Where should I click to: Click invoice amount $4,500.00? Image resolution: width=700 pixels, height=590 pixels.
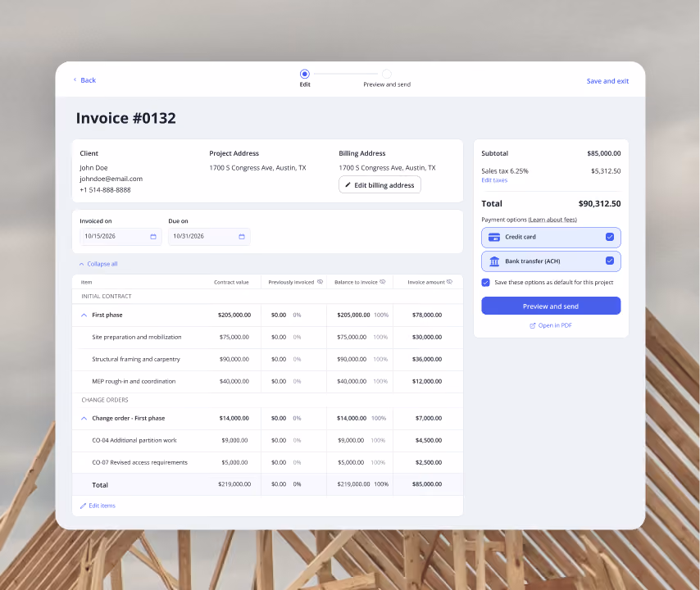pos(429,441)
